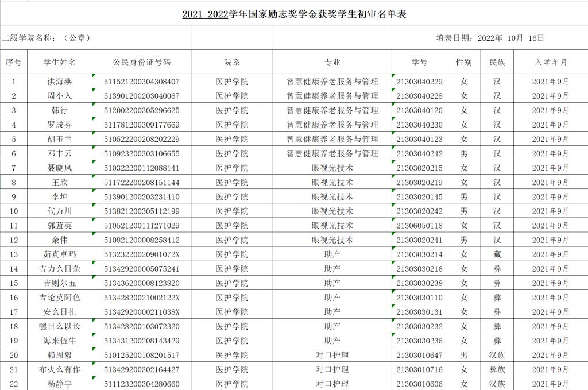The width and height of the screenshot is (588, 390).
Task: Click 对口护理 major cell for 杨静宇
Action: (332, 384)
